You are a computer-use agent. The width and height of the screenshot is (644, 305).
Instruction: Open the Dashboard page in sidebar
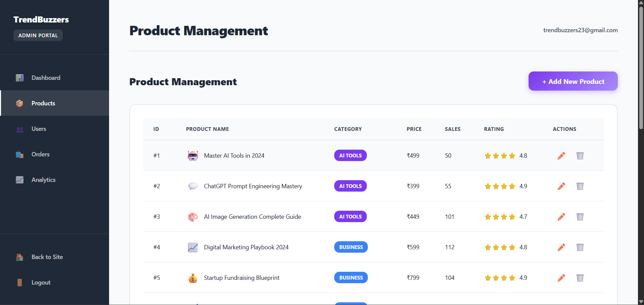coord(46,78)
